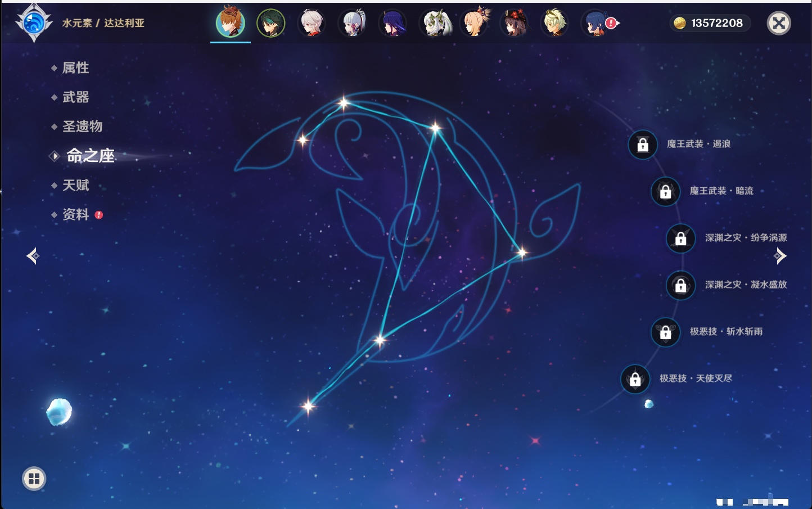Select locked constellation 魔王武装·遏浪

(643, 145)
